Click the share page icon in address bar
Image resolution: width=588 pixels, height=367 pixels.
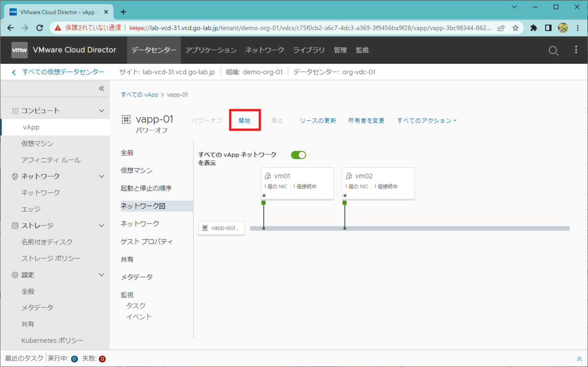501,28
